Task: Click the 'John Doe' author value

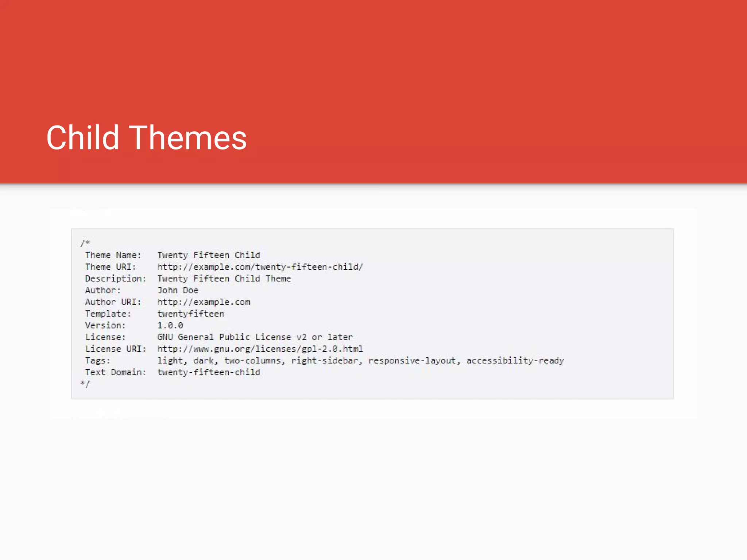Action: 178,290
